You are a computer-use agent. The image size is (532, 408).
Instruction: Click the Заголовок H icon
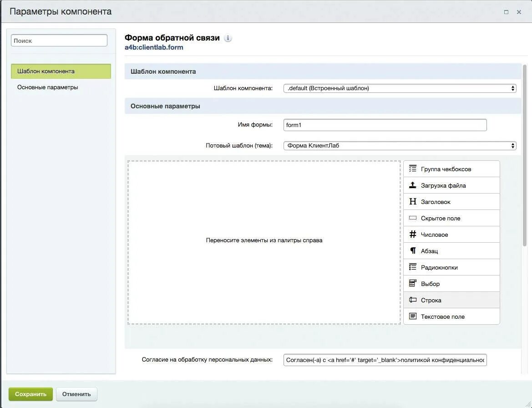pyautogui.click(x=413, y=201)
